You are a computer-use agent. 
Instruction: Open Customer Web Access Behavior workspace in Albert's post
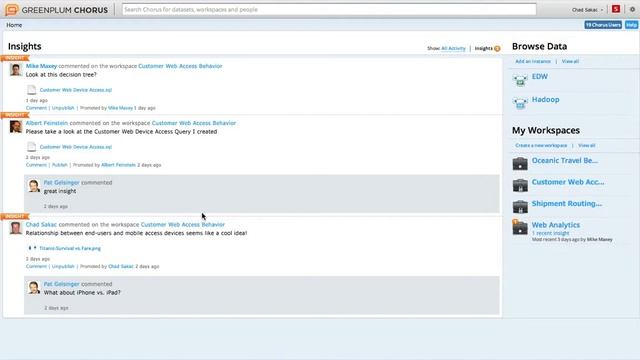click(194, 123)
